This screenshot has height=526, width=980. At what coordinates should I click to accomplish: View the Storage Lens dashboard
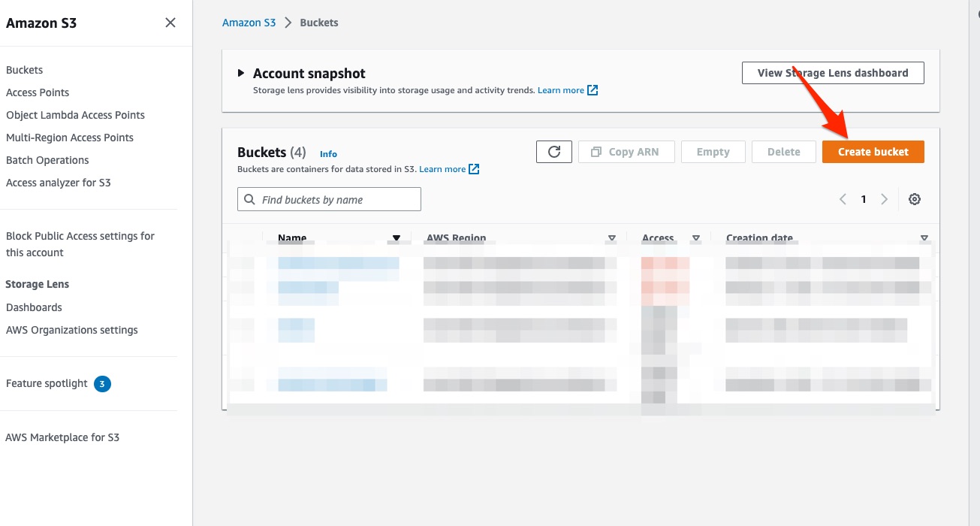coord(832,72)
